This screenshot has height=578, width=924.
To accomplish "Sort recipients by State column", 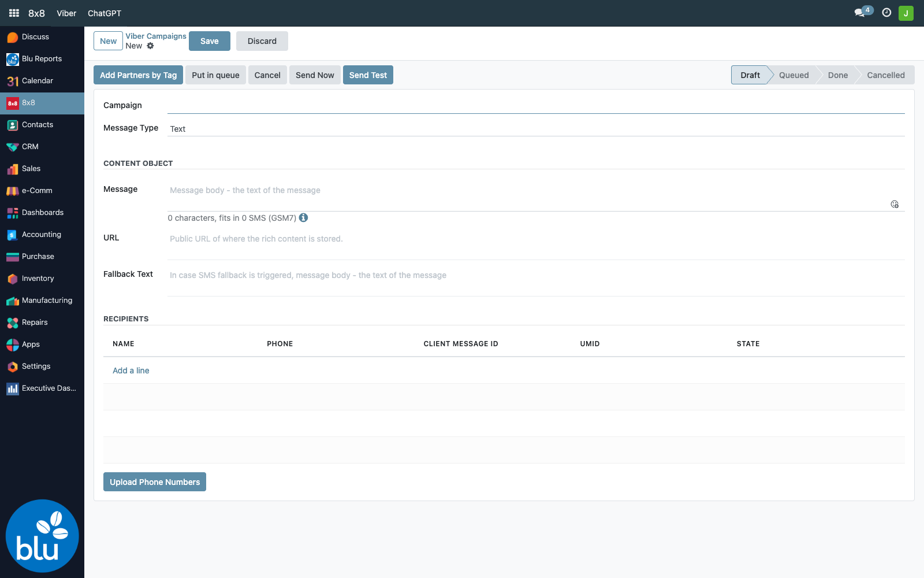I will (x=748, y=344).
